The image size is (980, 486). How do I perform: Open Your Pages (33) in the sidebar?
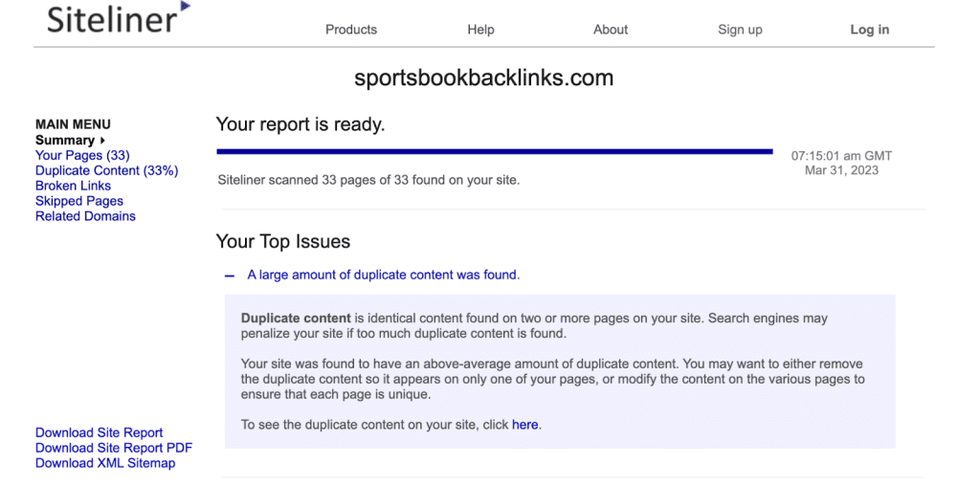[82, 155]
